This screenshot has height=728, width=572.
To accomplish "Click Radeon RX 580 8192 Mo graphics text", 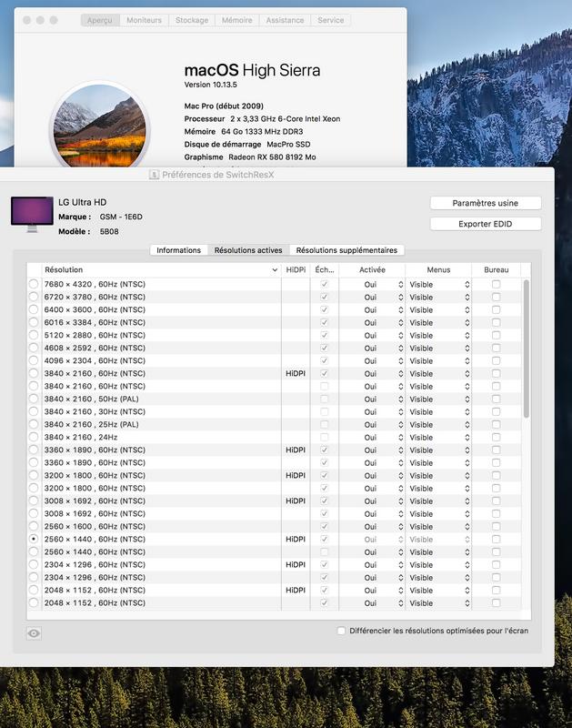I will click(x=272, y=157).
